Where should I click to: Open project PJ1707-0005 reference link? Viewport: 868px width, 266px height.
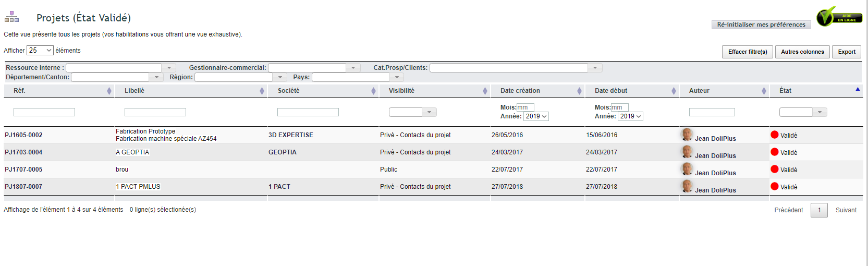pyautogui.click(x=23, y=170)
